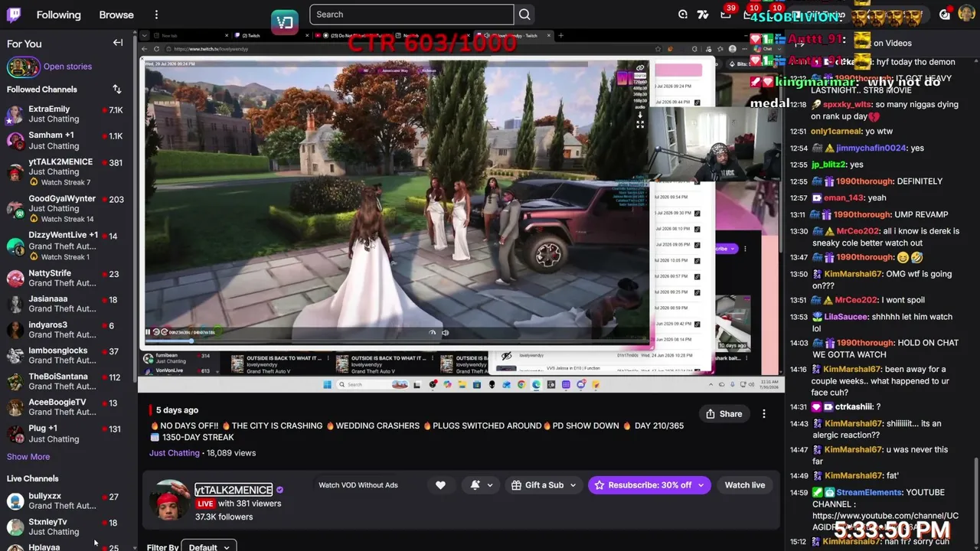980x551 pixels.
Task: Select NattyStrife channel in sidebar
Action: (x=67, y=278)
